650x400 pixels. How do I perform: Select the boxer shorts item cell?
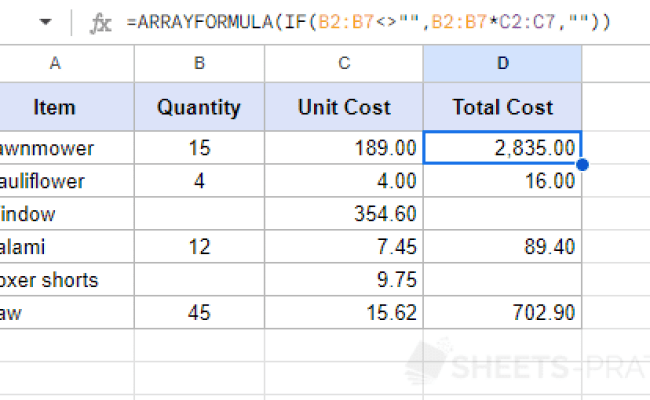[x=67, y=280]
